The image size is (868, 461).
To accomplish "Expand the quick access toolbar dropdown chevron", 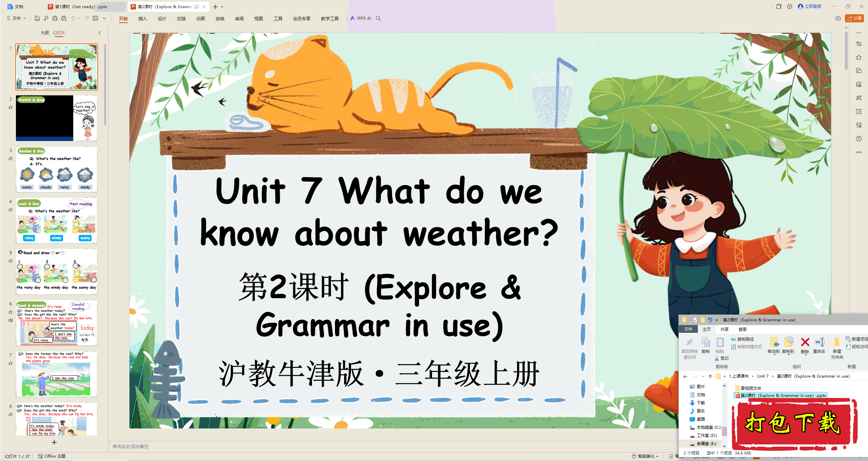I will 104,18.
